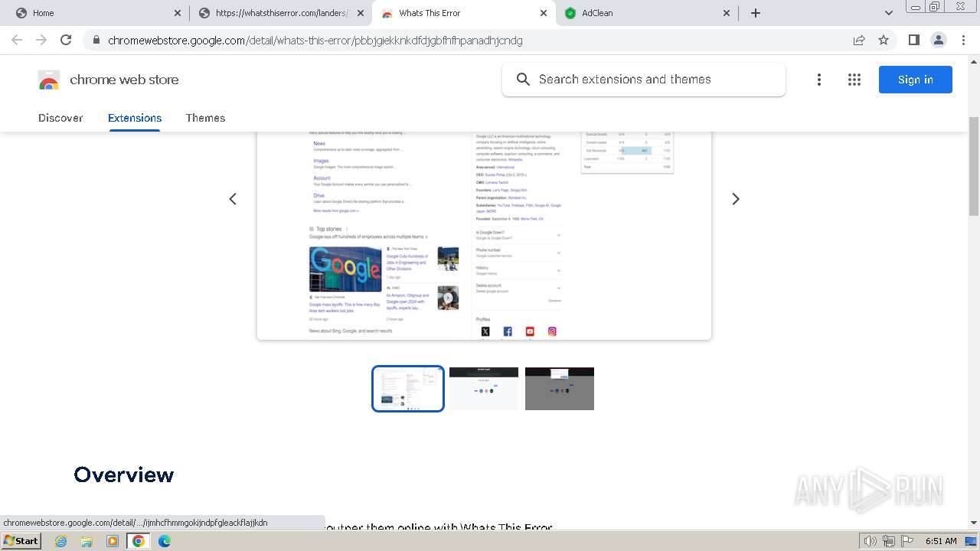This screenshot has height=551, width=980.
Task: Click the browser back arrow
Action: pyautogui.click(x=17, y=40)
